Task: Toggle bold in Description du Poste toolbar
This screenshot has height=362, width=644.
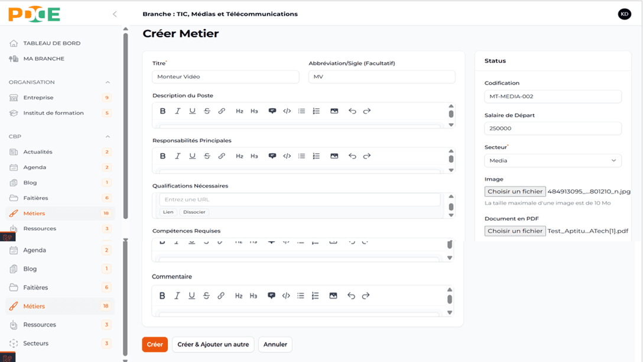Action: click(163, 111)
